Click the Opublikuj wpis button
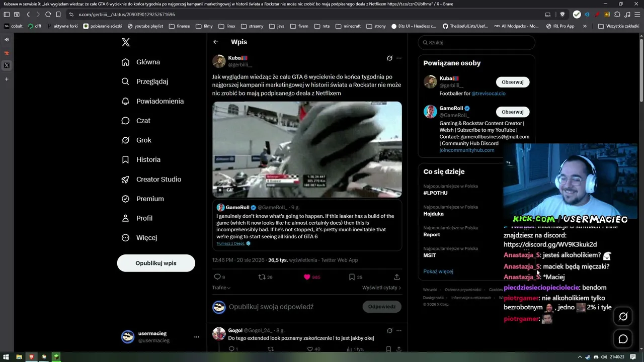 156,263
